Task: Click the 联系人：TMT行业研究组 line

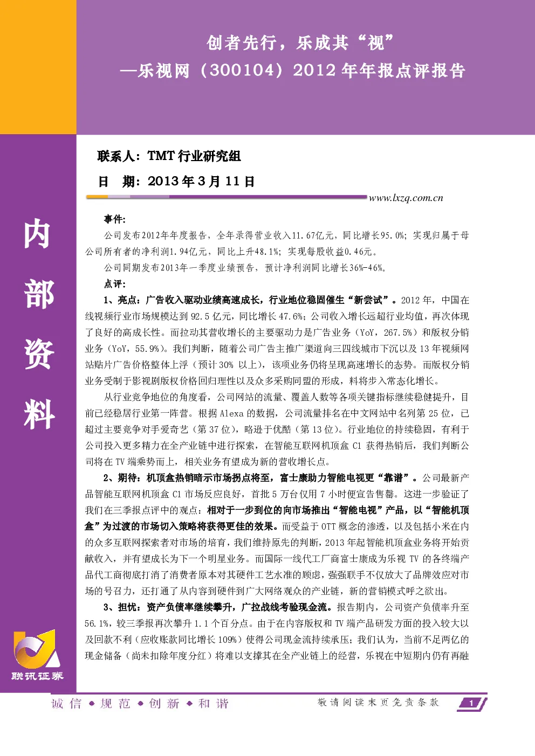Action: (x=169, y=156)
